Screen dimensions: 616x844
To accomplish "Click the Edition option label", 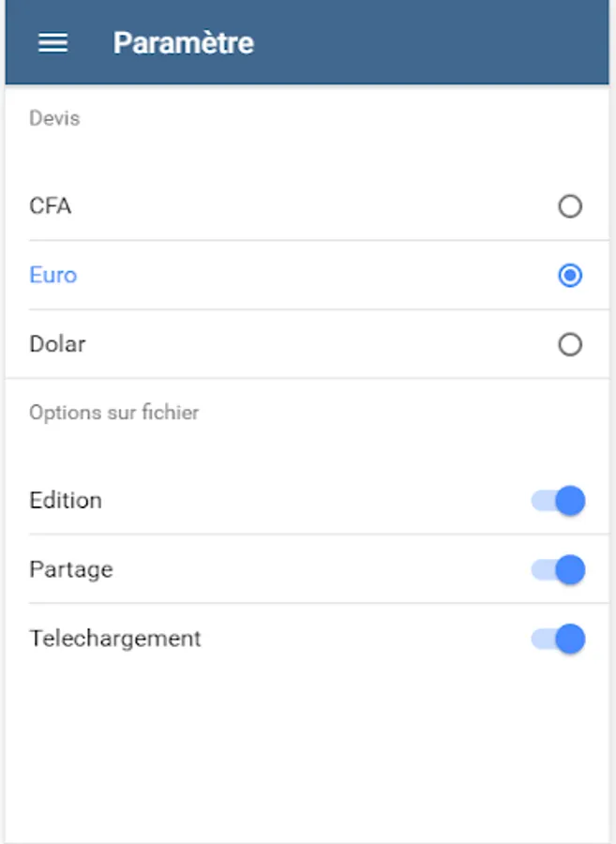I will 66,501.
